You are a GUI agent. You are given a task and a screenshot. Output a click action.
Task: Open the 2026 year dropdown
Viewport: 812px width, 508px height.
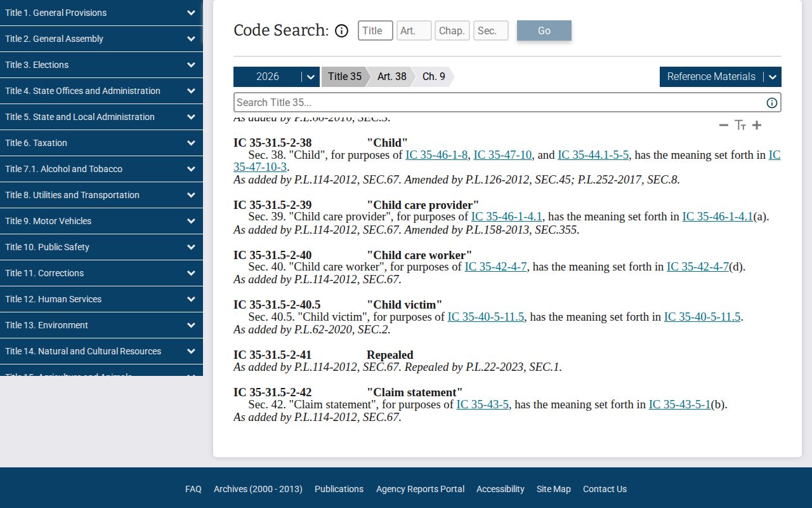coord(276,77)
